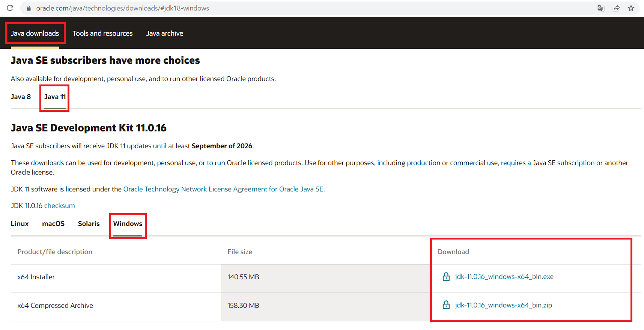
Task: Click the Java SE subscribers have more choices heading
Action: [x=105, y=60]
